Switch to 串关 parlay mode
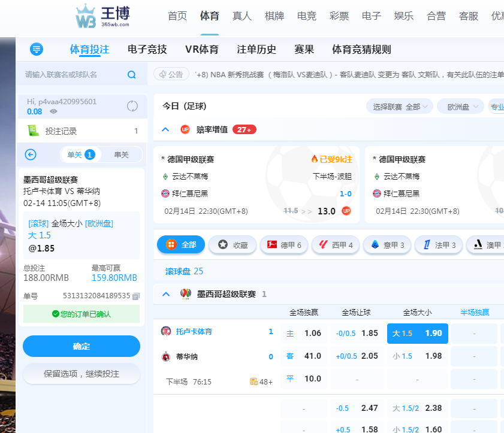 point(121,155)
